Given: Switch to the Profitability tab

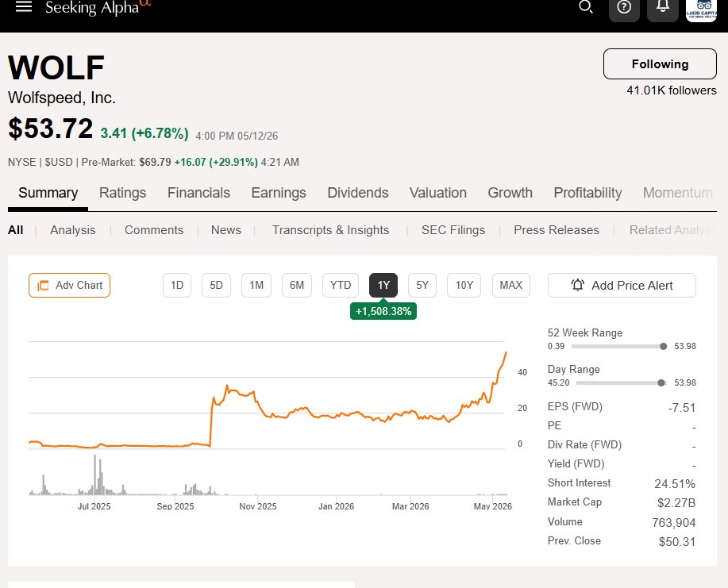Looking at the screenshot, I should [x=587, y=193].
